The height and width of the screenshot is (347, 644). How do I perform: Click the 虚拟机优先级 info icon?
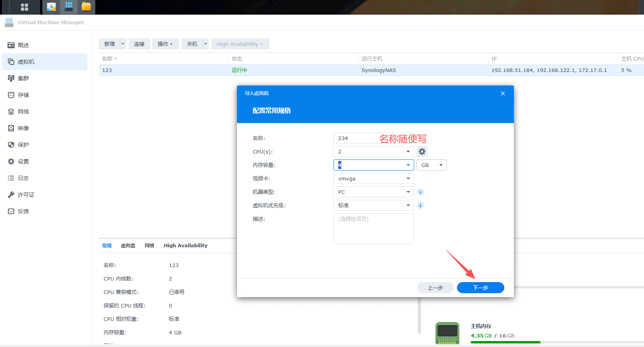click(x=420, y=205)
